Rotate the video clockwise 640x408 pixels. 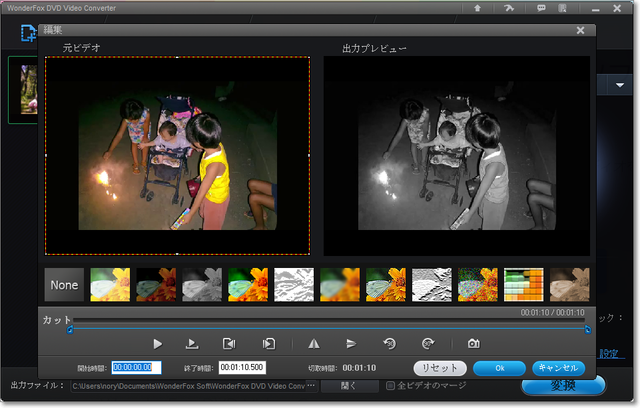(428, 343)
